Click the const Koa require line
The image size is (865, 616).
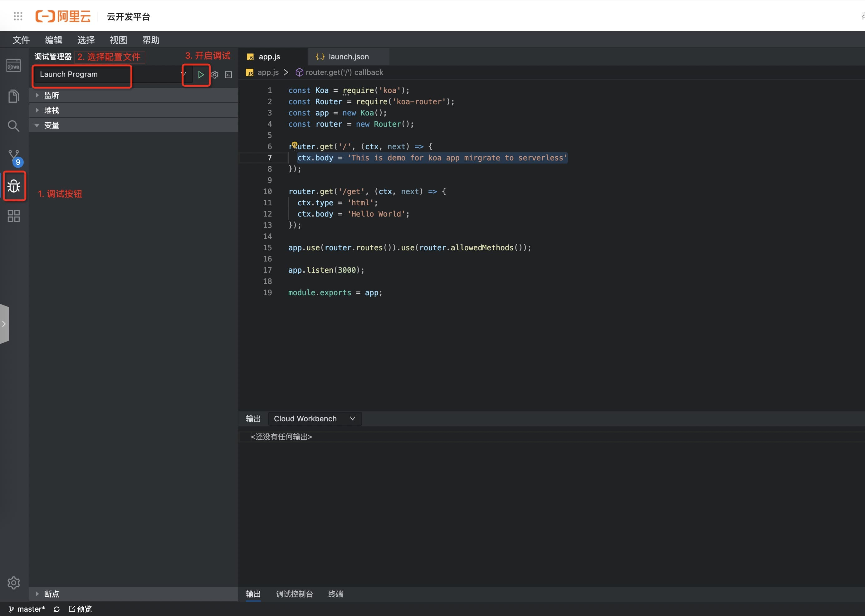click(349, 90)
